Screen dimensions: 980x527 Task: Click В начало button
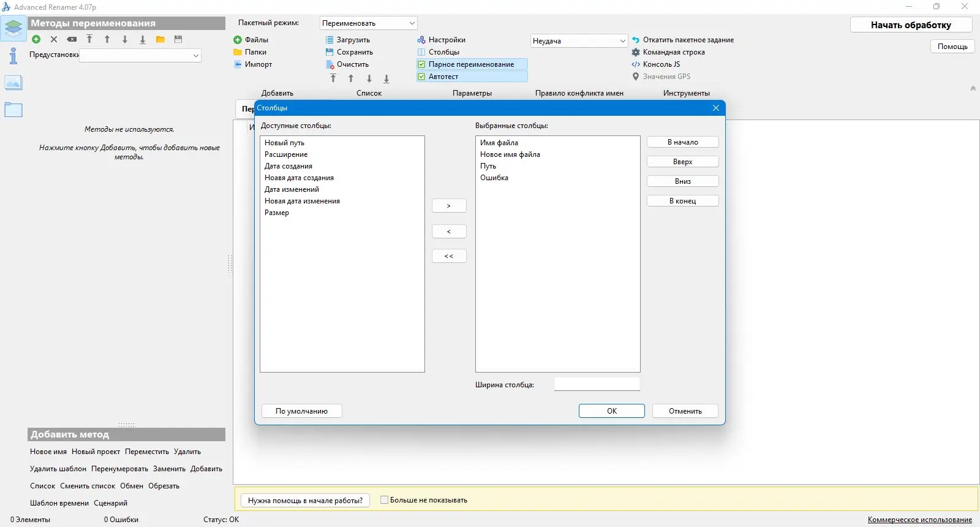coord(683,142)
